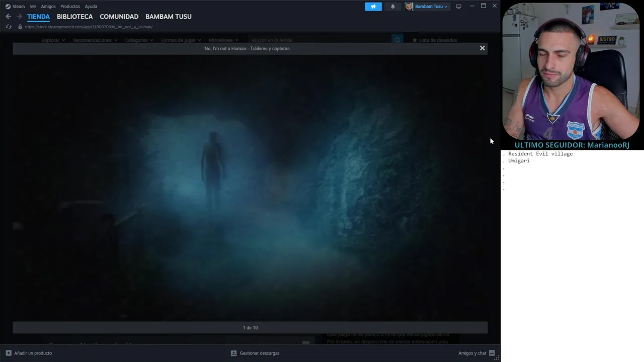Reload the store page
This screenshot has height=362, width=644.
click(x=8, y=27)
